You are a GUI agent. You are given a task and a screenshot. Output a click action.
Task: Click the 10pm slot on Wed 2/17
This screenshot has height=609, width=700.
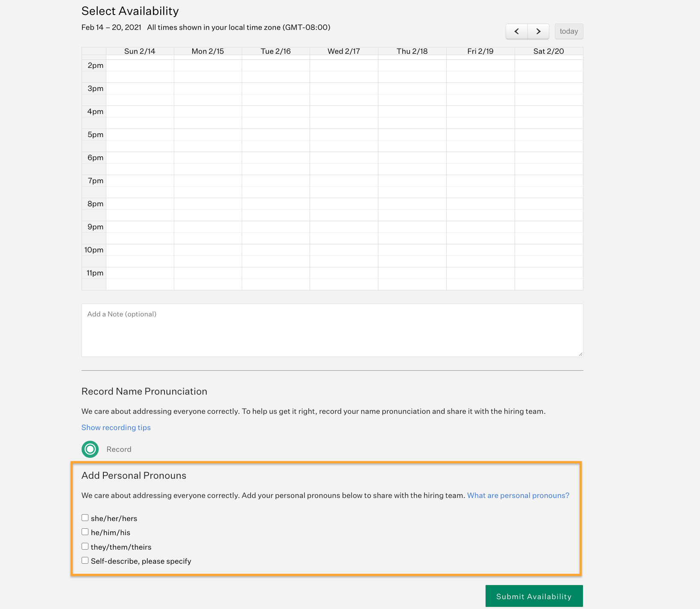pos(344,250)
